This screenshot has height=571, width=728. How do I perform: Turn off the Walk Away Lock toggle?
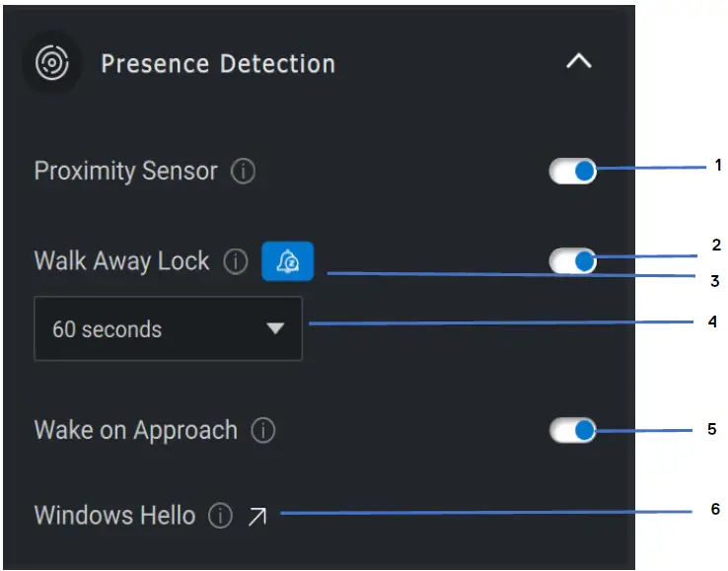pos(573,261)
